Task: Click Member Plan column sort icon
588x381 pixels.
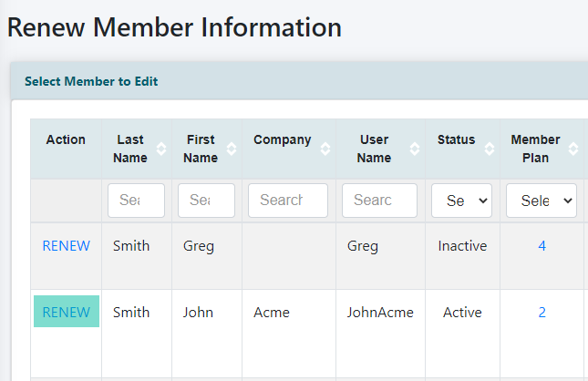Action: (577, 149)
